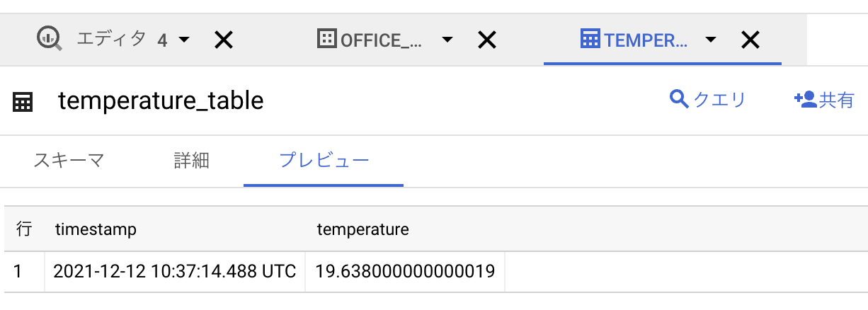The image size is (868, 310).
Task: Open the TEMPER tab dropdown arrow
Action: tap(711, 40)
